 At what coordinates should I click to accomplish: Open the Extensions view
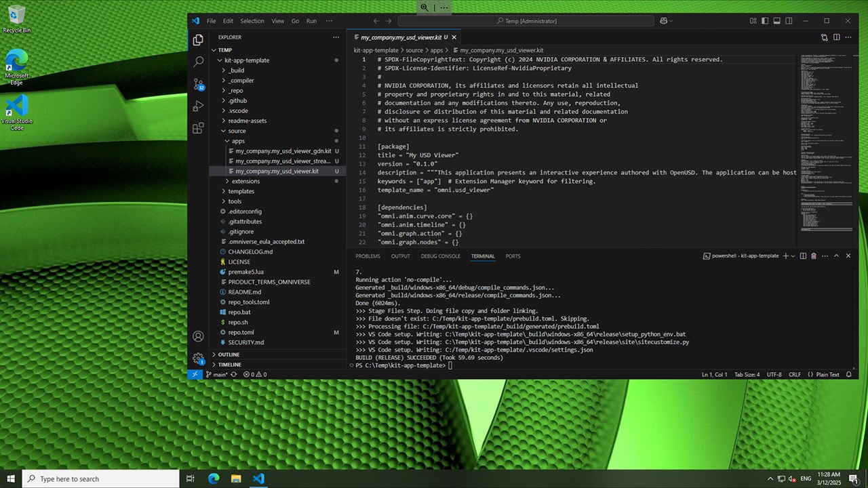[198, 128]
